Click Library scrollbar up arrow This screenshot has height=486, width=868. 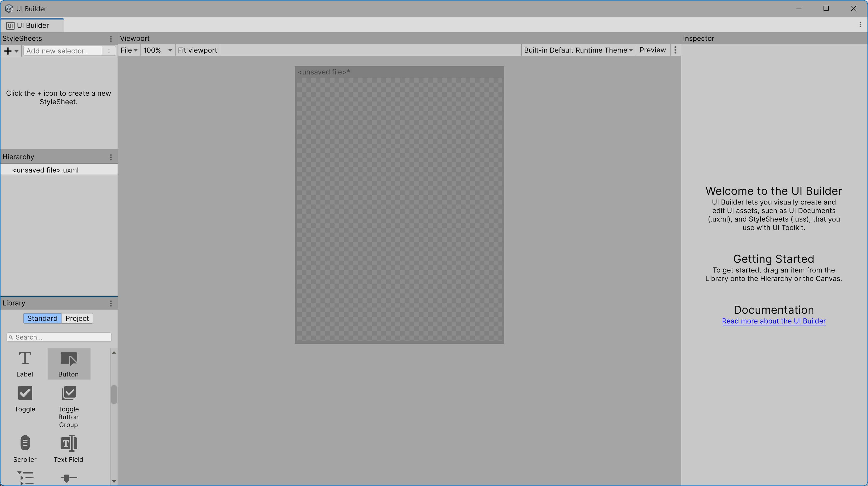(x=114, y=353)
